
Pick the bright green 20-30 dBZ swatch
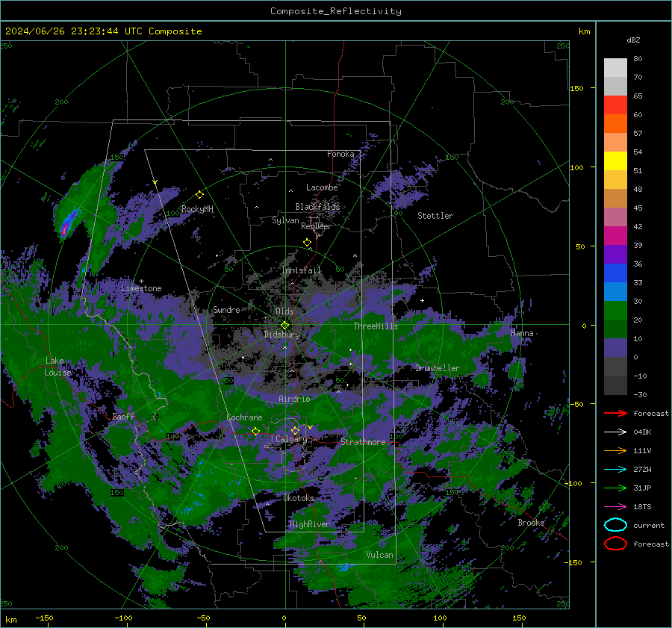point(615,310)
